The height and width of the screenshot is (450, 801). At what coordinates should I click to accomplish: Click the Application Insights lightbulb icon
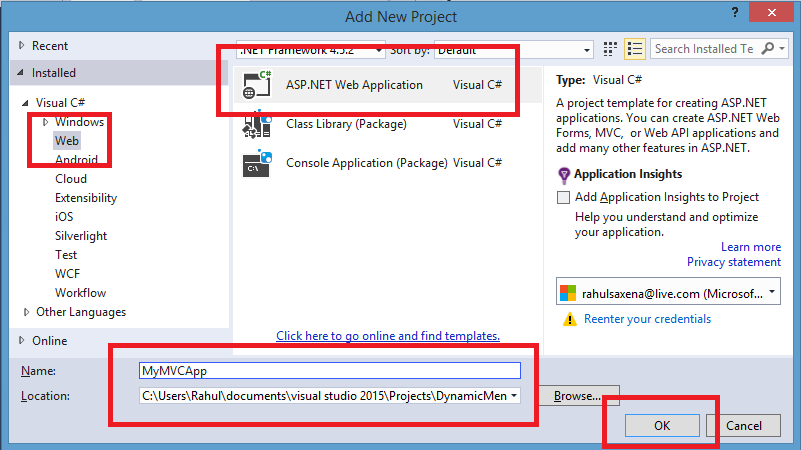coord(563,175)
